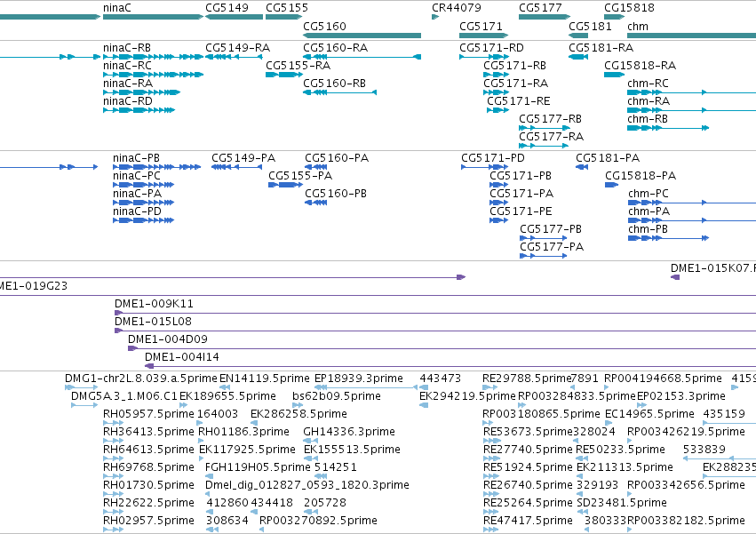
Task: Select EST bs62b09.5prime
Action: click(x=337, y=396)
